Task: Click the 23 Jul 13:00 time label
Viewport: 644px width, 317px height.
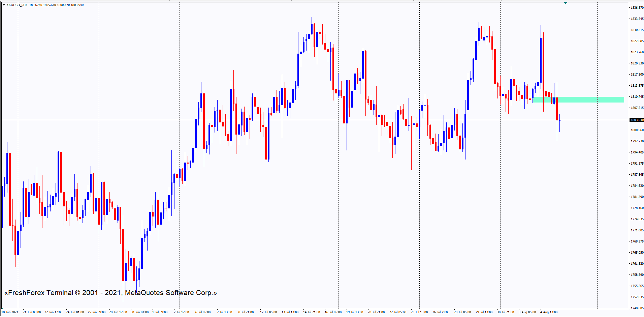Action: tap(419, 312)
